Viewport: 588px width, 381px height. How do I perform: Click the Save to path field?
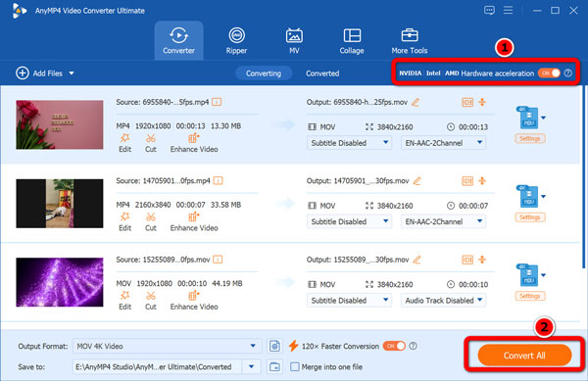coord(157,366)
